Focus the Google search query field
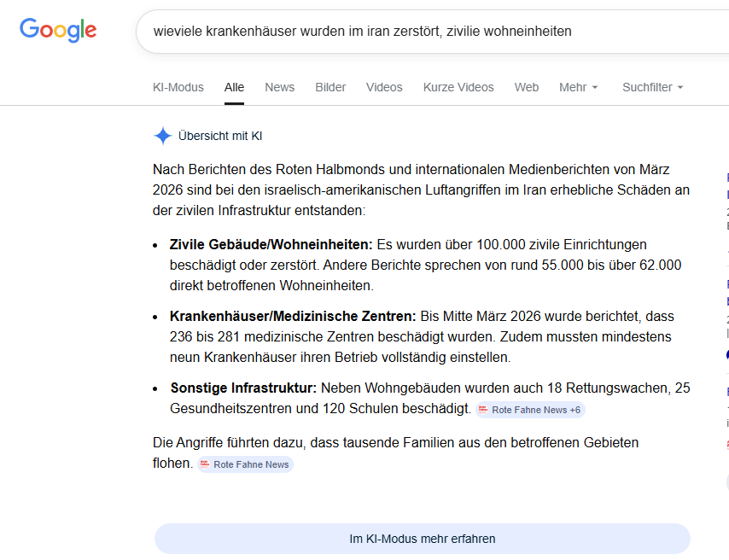The image size is (729, 560). point(427,32)
